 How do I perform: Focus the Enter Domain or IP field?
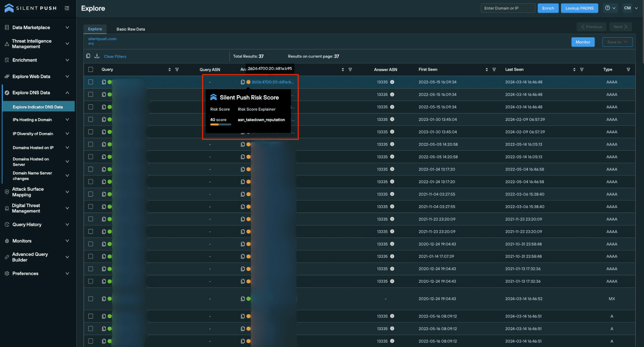point(508,8)
